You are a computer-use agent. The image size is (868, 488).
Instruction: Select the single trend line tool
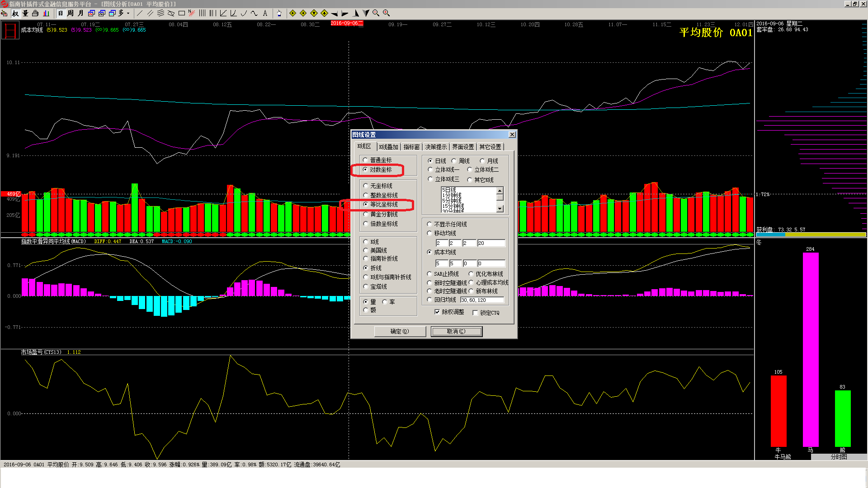tap(140, 13)
